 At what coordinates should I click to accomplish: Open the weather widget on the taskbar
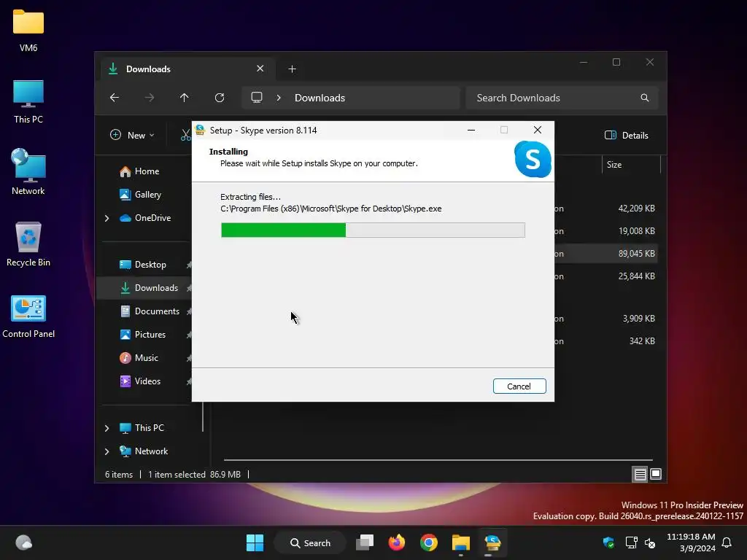pyautogui.click(x=24, y=542)
